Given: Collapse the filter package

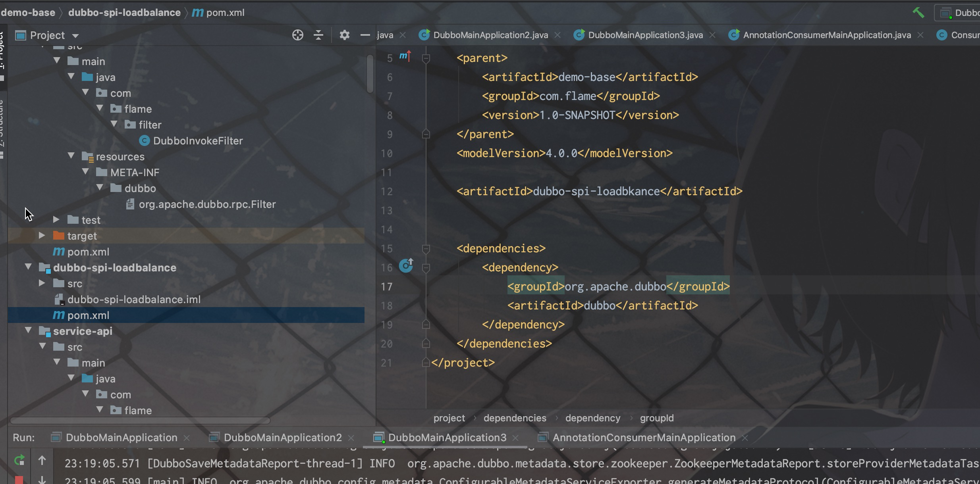Looking at the screenshot, I should click(114, 124).
